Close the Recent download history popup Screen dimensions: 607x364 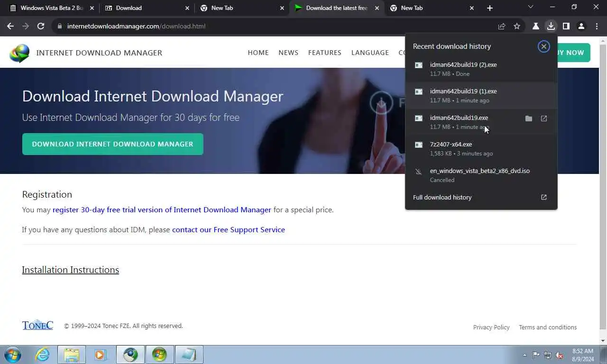click(x=543, y=46)
